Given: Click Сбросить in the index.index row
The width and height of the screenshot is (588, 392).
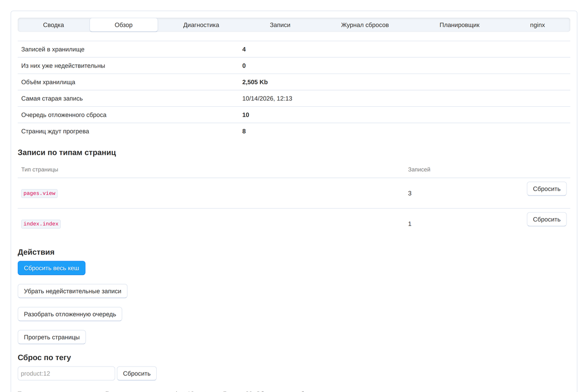Looking at the screenshot, I should (547, 219).
